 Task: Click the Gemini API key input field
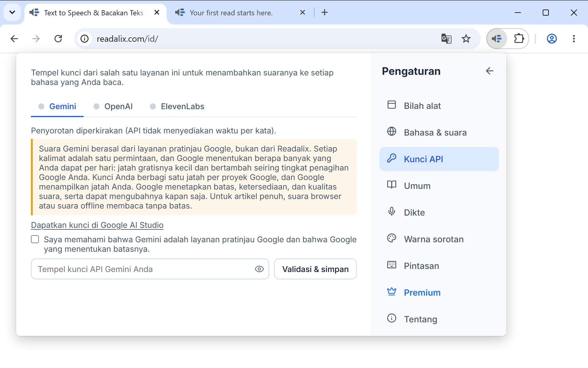[150, 269]
